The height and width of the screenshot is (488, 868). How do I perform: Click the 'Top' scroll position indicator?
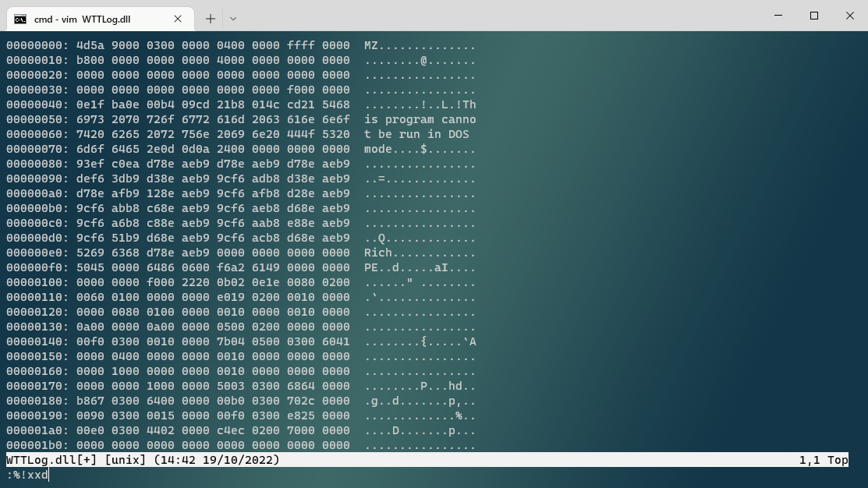tap(838, 460)
